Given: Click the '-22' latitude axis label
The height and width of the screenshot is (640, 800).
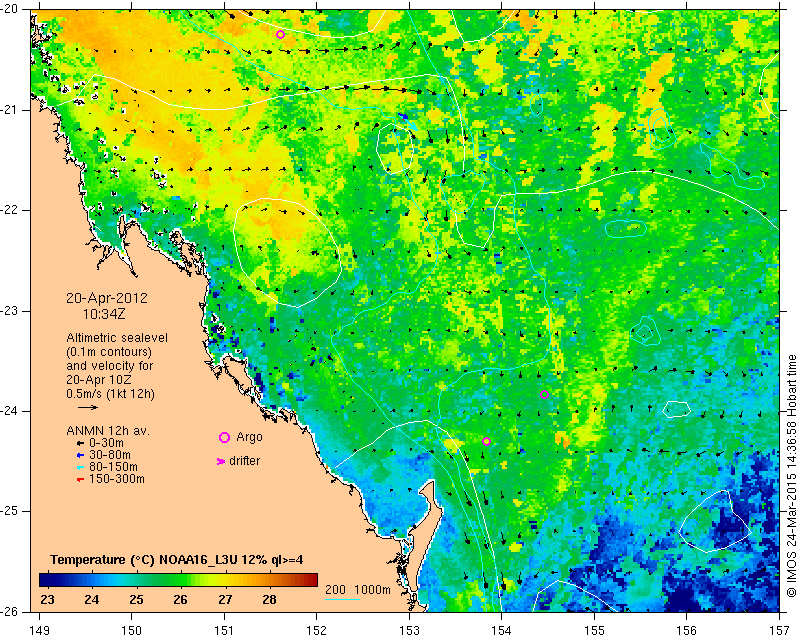Looking at the screenshot, I should (x=11, y=210).
